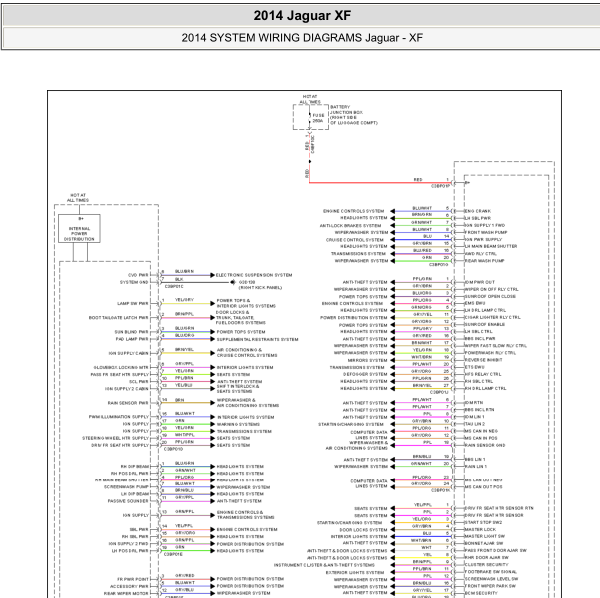Click the 'CLUSTER SECURITY' pin label
Screen dimensions: 600x598
point(486,565)
